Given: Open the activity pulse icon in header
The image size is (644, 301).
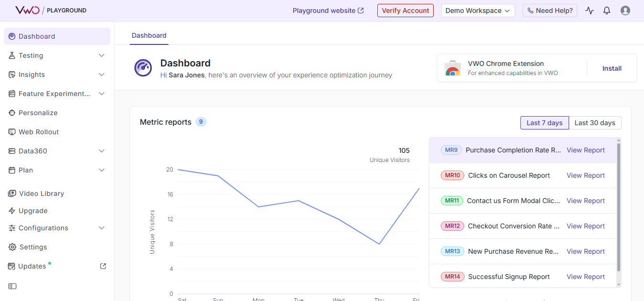Looking at the screenshot, I should point(590,11).
